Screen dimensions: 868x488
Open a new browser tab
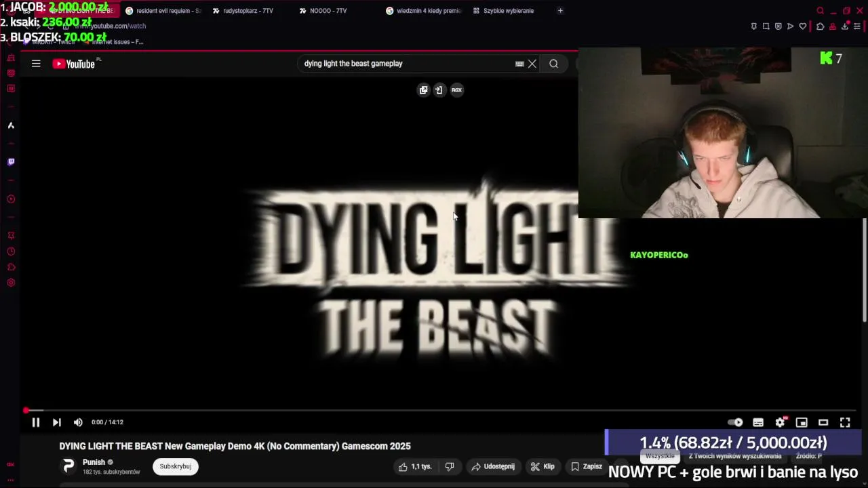coord(560,11)
